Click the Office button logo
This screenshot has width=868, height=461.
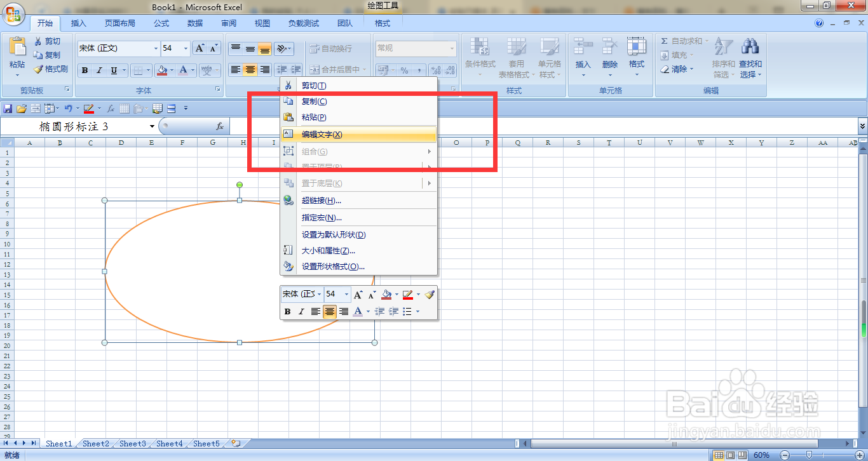click(x=13, y=14)
